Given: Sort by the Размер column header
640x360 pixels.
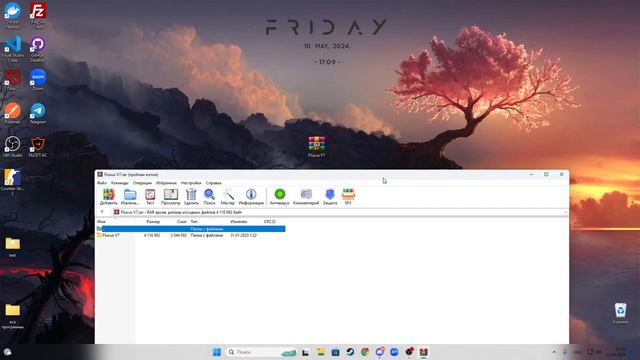Looking at the screenshot, I should click(x=153, y=222).
